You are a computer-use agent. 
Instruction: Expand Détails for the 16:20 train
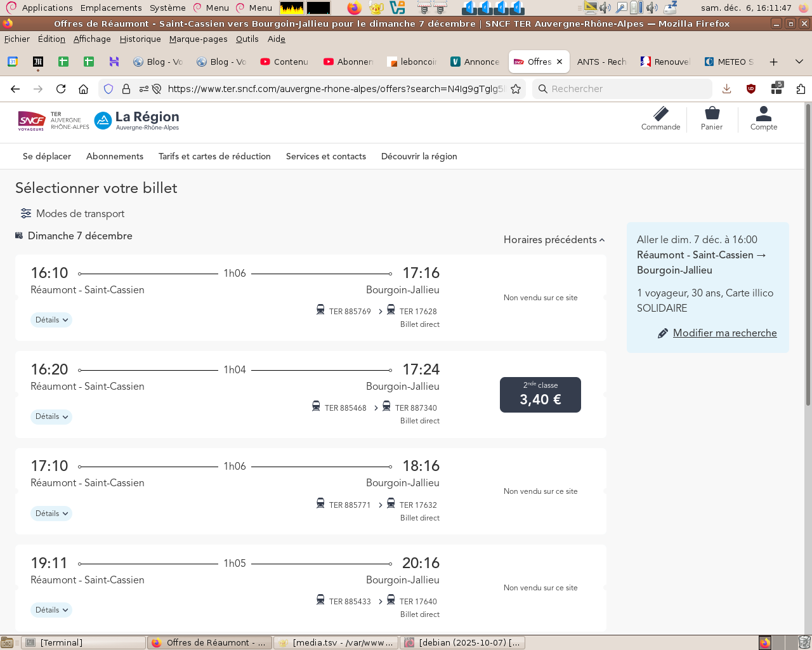[x=51, y=417]
